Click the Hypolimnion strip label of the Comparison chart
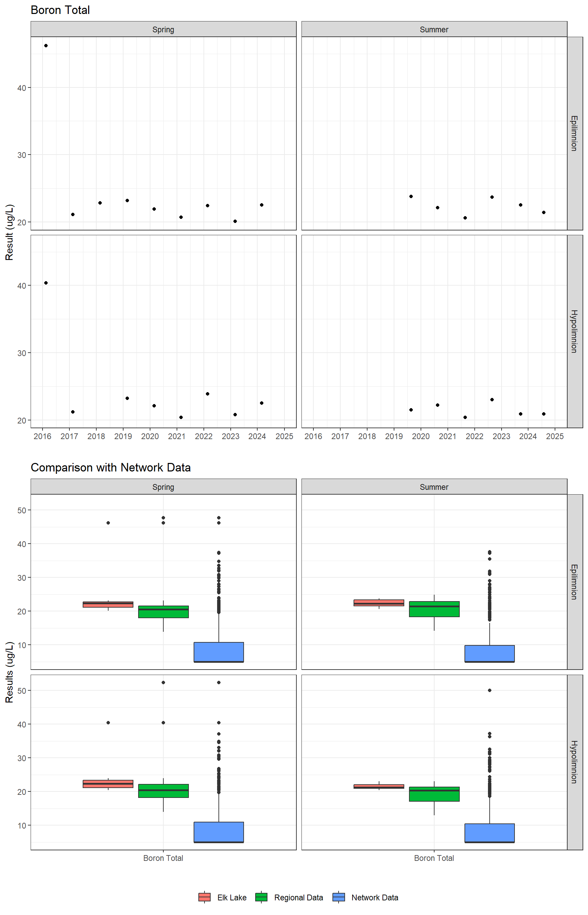This screenshot has width=588, height=915. pyautogui.click(x=575, y=762)
